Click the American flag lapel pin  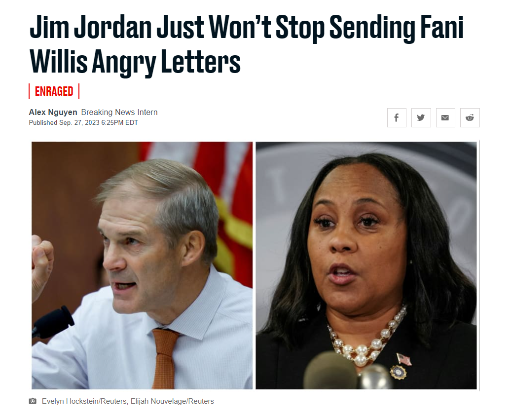coord(404,359)
